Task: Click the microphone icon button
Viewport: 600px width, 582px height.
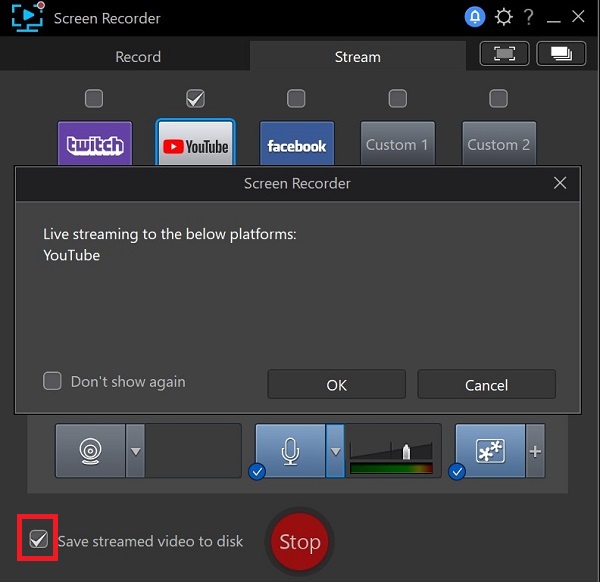Action: (290, 451)
